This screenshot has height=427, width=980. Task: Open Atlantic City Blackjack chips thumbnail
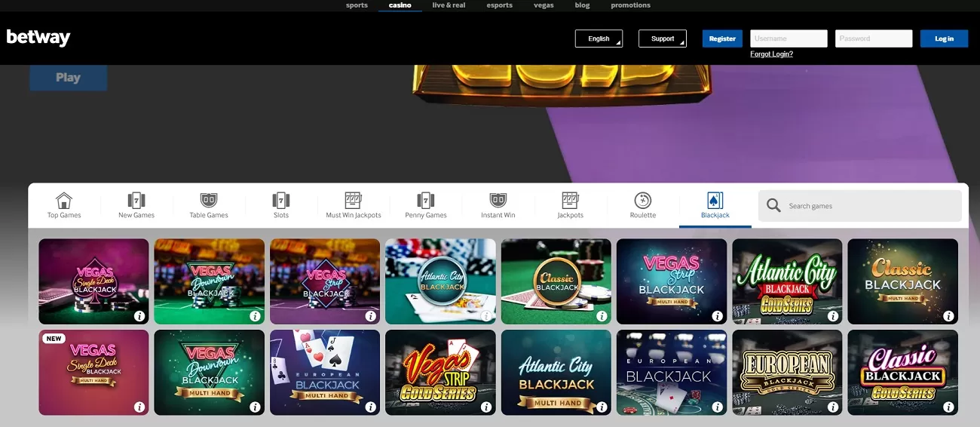pyautogui.click(x=440, y=281)
